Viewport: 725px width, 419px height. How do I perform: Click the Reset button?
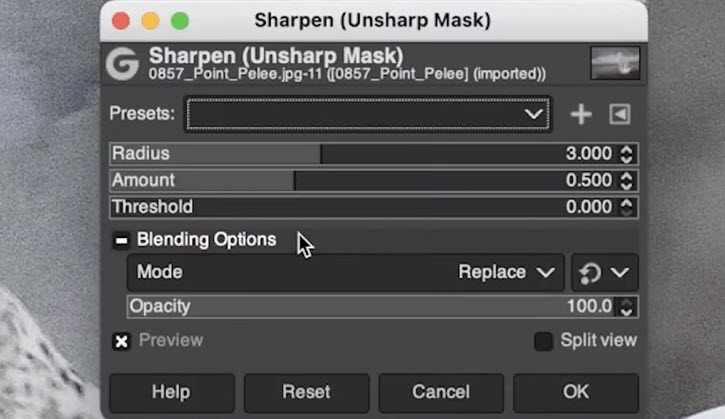307,393
